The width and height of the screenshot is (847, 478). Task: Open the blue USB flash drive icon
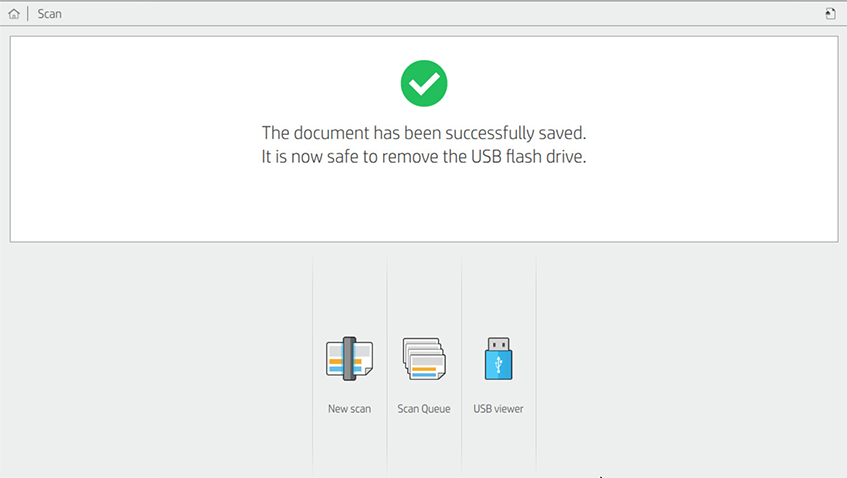(x=498, y=359)
